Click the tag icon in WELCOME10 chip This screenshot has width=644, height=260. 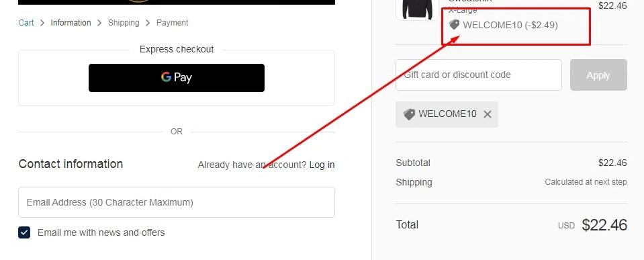tap(409, 114)
